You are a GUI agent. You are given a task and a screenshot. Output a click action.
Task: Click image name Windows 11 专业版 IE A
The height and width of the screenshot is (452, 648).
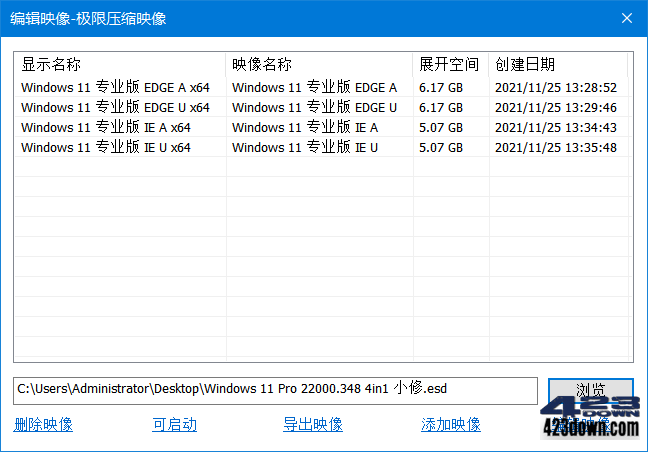[x=305, y=127]
